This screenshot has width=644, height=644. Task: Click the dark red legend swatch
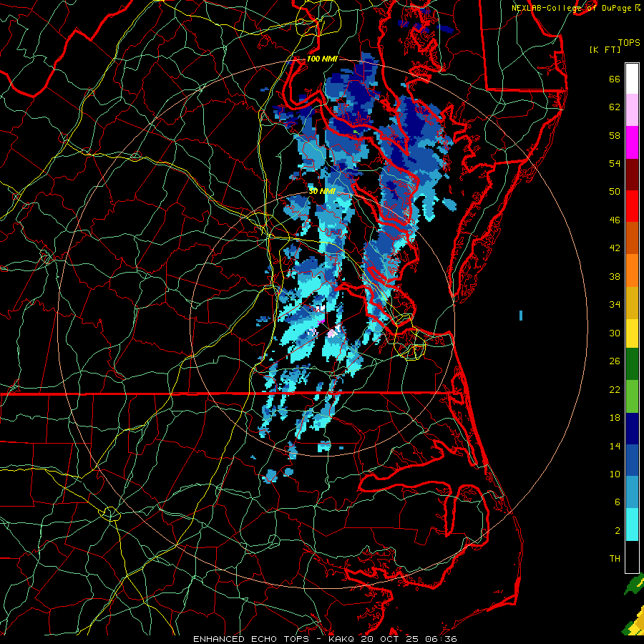coord(632,174)
